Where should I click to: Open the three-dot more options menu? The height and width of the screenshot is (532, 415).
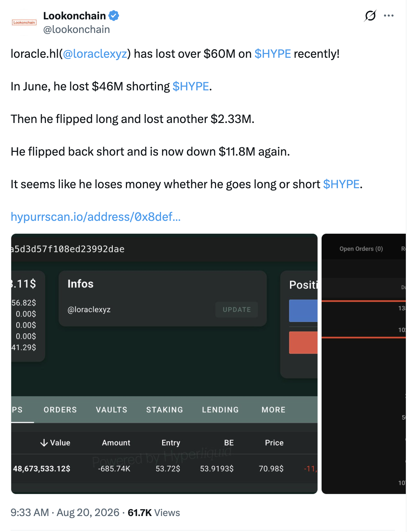pos(389,16)
